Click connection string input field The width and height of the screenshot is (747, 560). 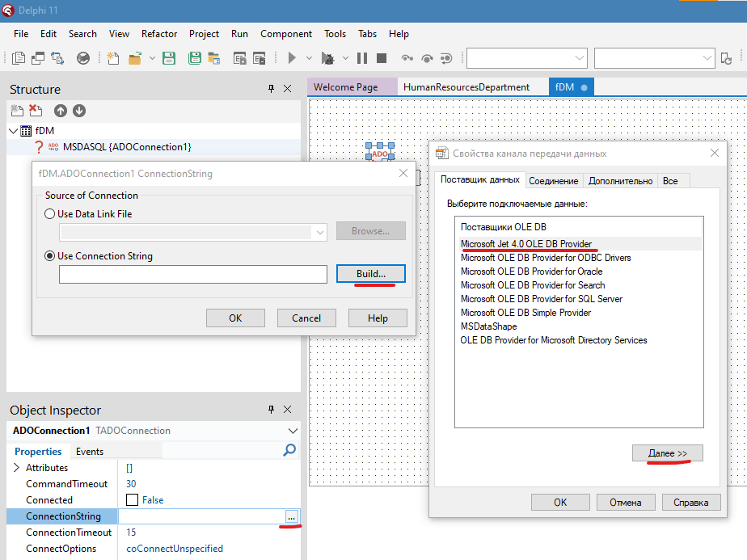coord(193,274)
